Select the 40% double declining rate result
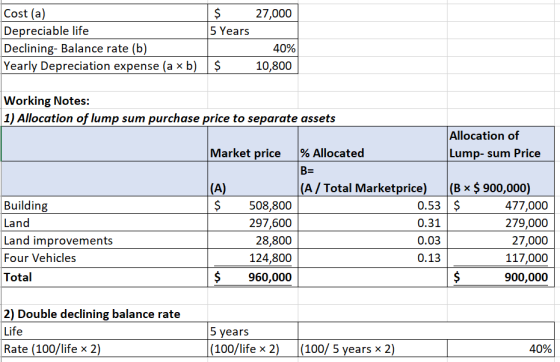This screenshot has height=362, width=560. click(x=501, y=348)
